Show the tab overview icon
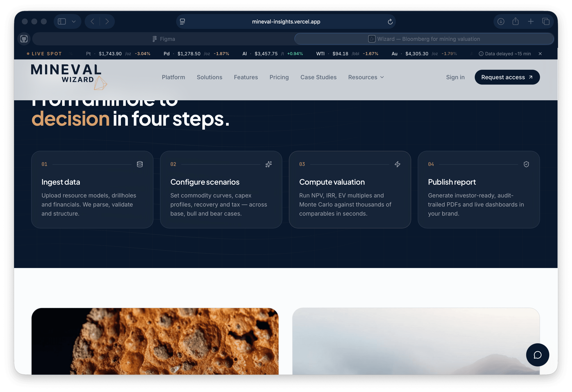Screen dimensions: 572x392 pos(546,22)
